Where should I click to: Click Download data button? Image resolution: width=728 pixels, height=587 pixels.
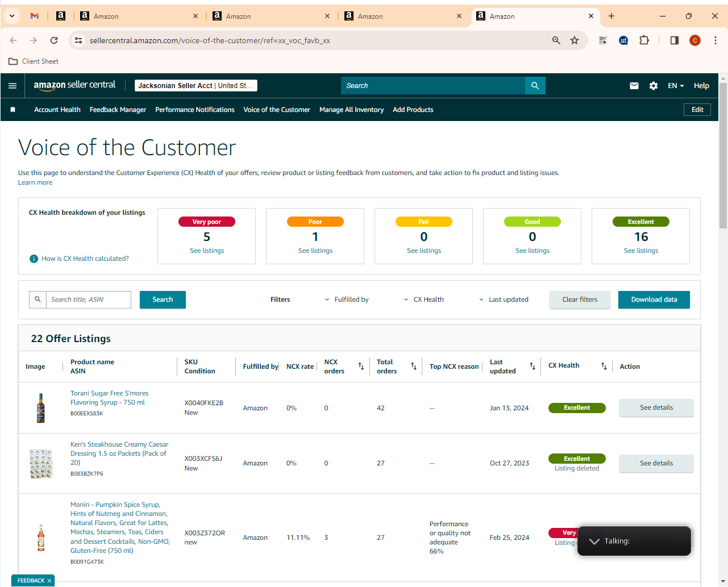tap(654, 299)
